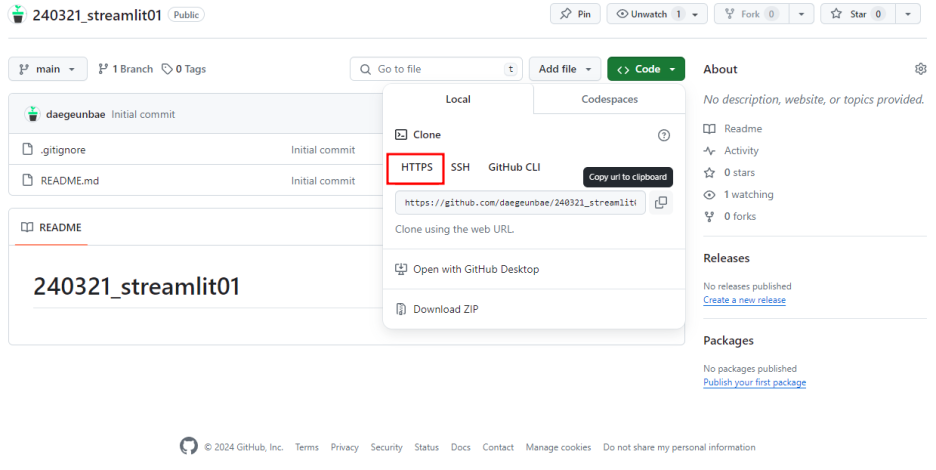Open the Fork dropdown arrow
Screen dimensions: 936x470
pos(802,14)
